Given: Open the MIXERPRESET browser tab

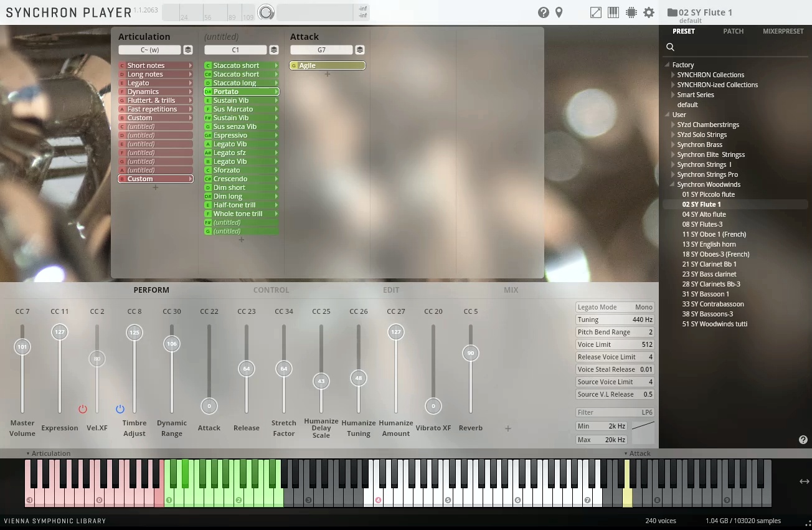Looking at the screenshot, I should pyautogui.click(x=783, y=31).
